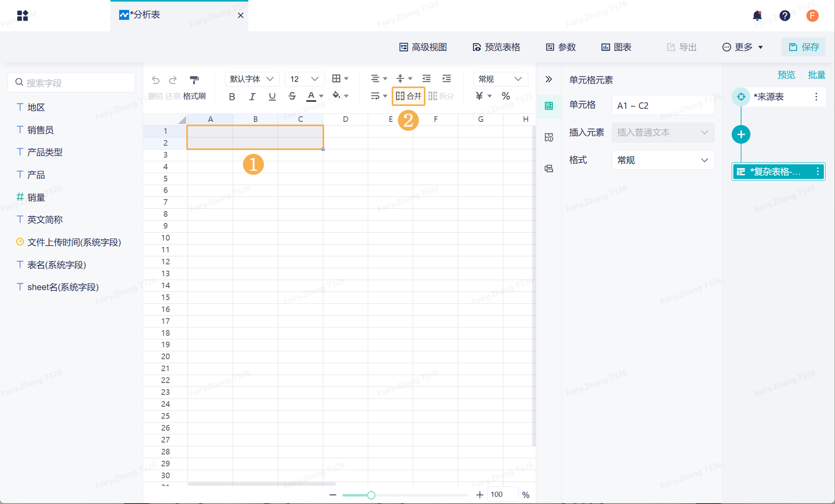Expand the 格式 常规 dropdown in cell panel
Screen dimensions: 835x504
(x=663, y=160)
